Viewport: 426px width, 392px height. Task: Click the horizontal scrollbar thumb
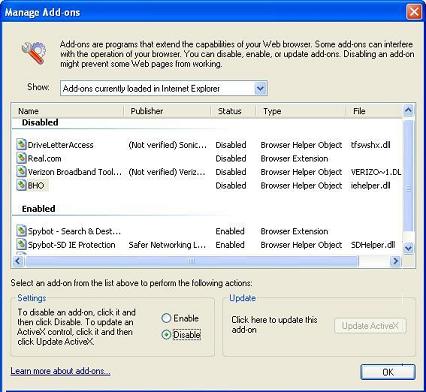click(192, 261)
